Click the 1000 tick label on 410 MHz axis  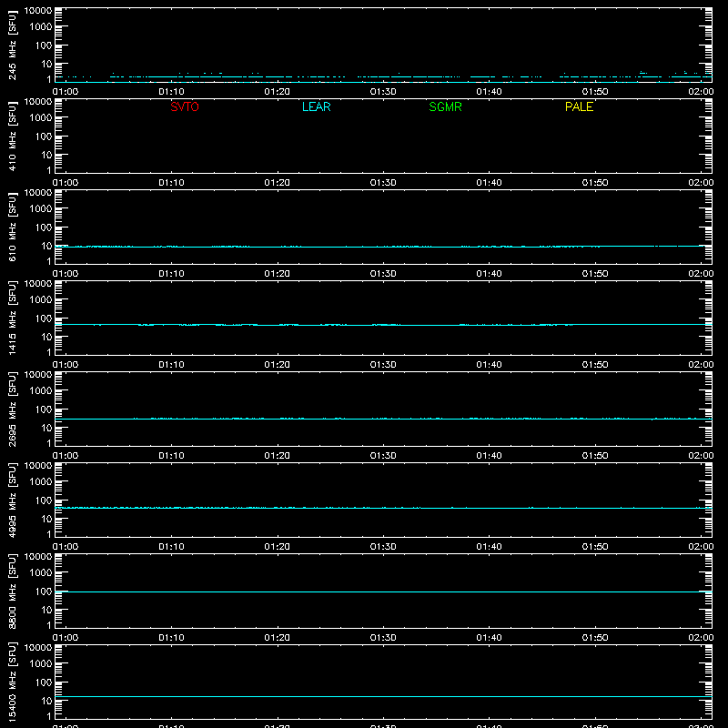41,118
